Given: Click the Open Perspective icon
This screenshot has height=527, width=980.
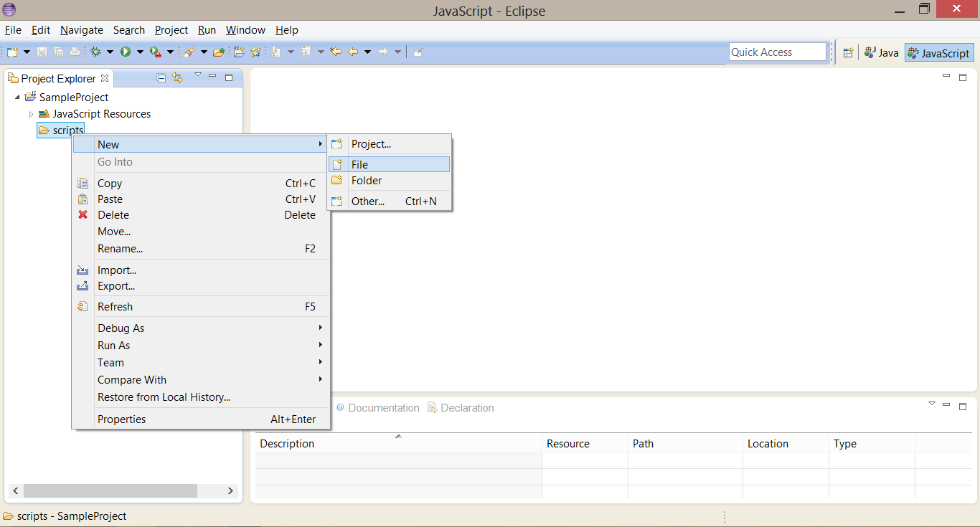Looking at the screenshot, I should coord(849,52).
